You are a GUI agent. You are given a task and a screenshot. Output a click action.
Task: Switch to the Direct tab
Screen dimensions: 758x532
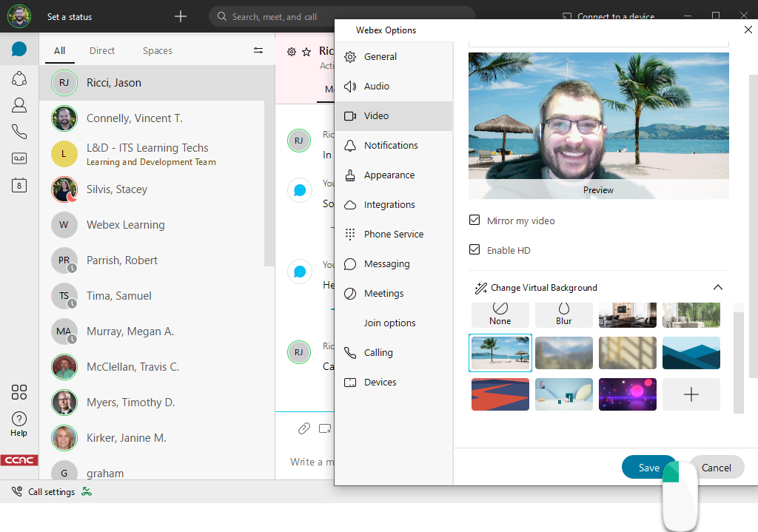(102, 51)
